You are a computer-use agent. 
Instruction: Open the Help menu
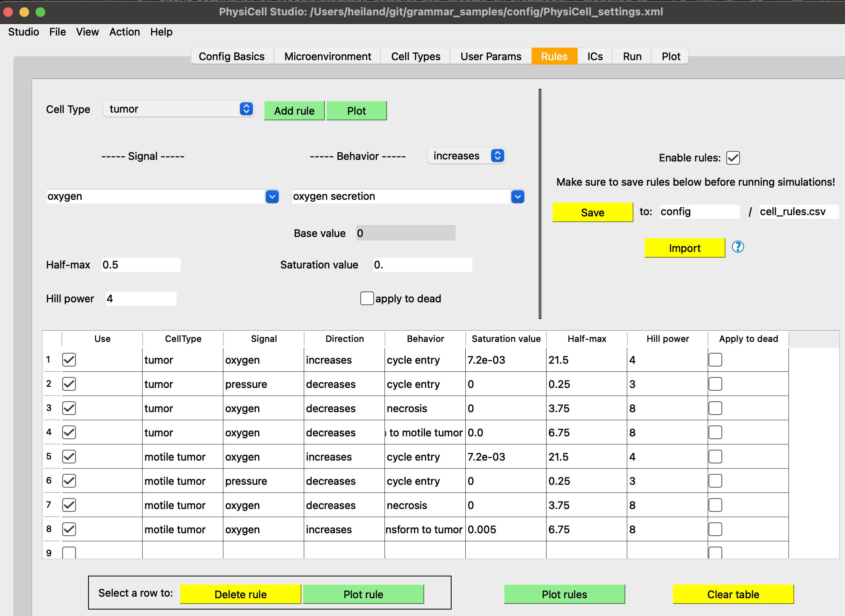click(162, 32)
